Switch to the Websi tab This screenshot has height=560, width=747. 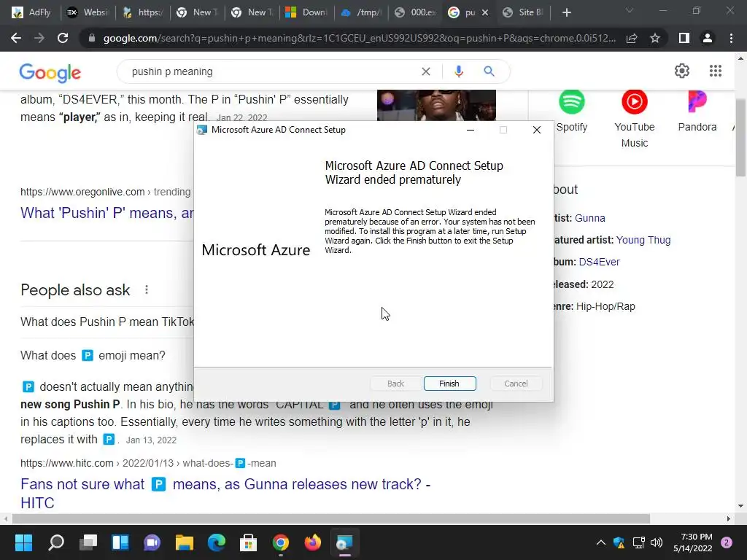[88, 12]
